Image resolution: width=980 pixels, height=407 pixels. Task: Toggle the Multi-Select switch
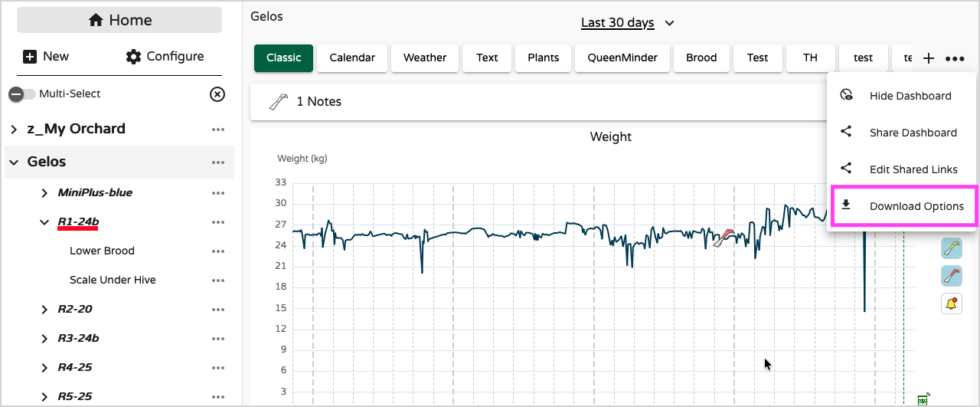[22, 94]
